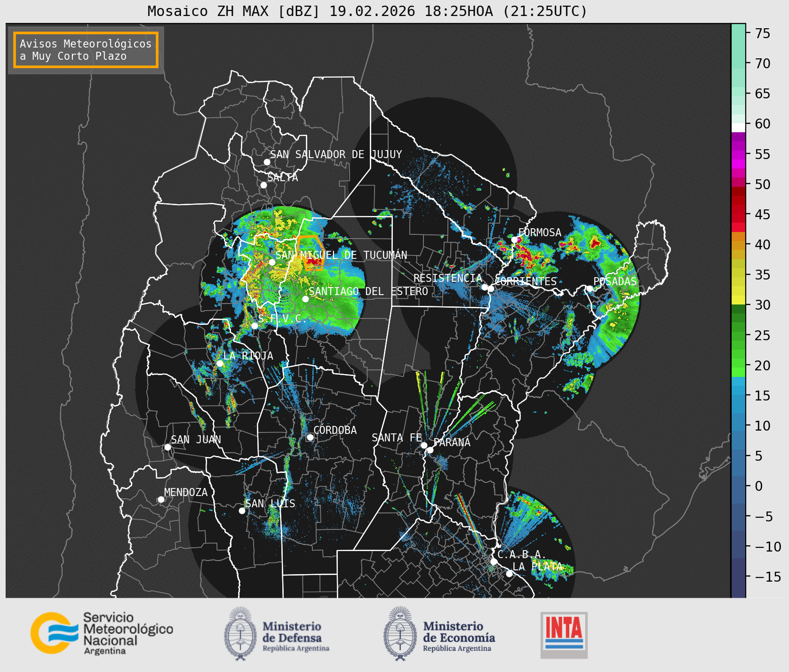
Task: Click the RESISTENCIA text label
Action: coord(448,278)
